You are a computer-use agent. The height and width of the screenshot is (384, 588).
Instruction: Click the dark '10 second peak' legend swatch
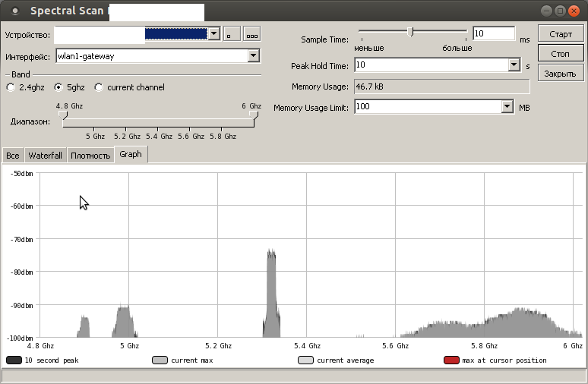coord(14,360)
